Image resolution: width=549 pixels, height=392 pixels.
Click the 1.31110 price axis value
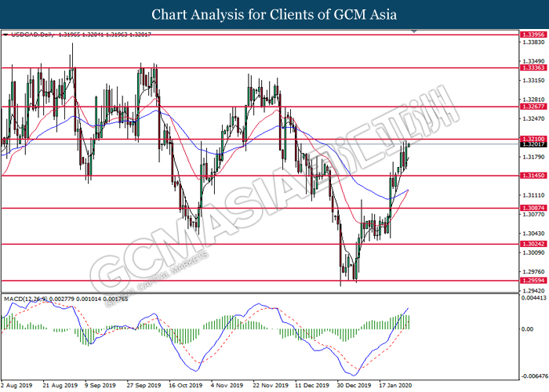[x=533, y=195]
